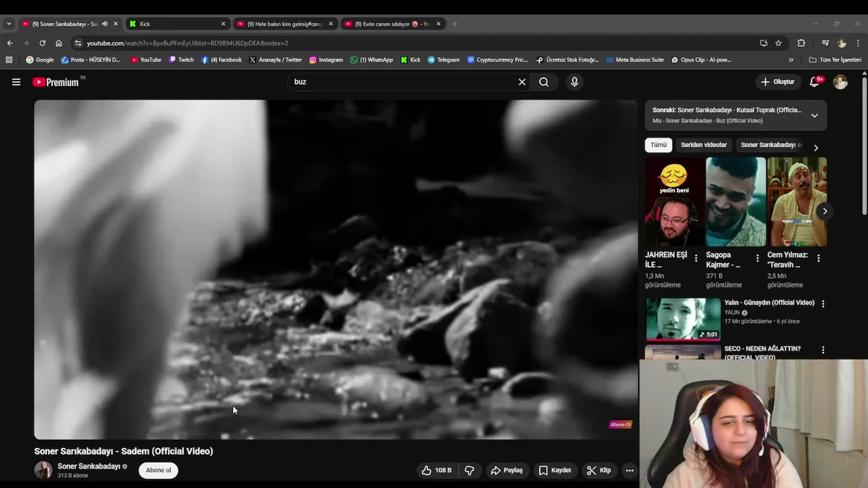
Task: Open options menu for Cem Yılmaz video
Action: [818, 258]
